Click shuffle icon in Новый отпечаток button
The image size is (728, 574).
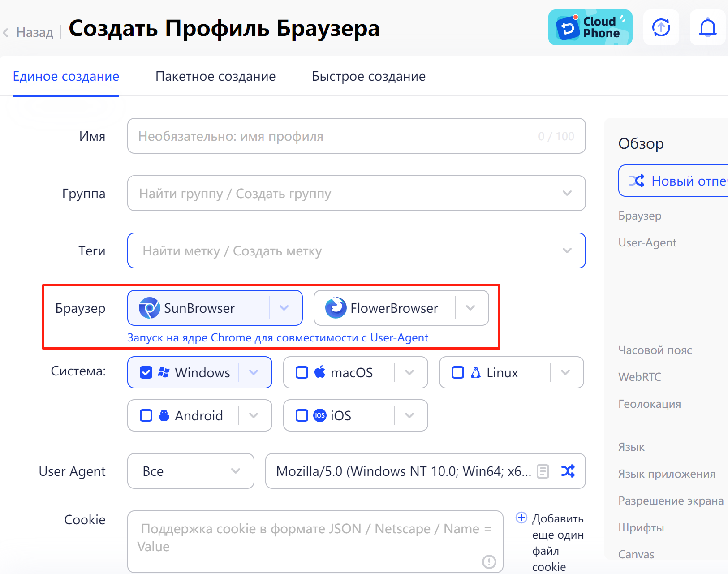(x=637, y=181)
